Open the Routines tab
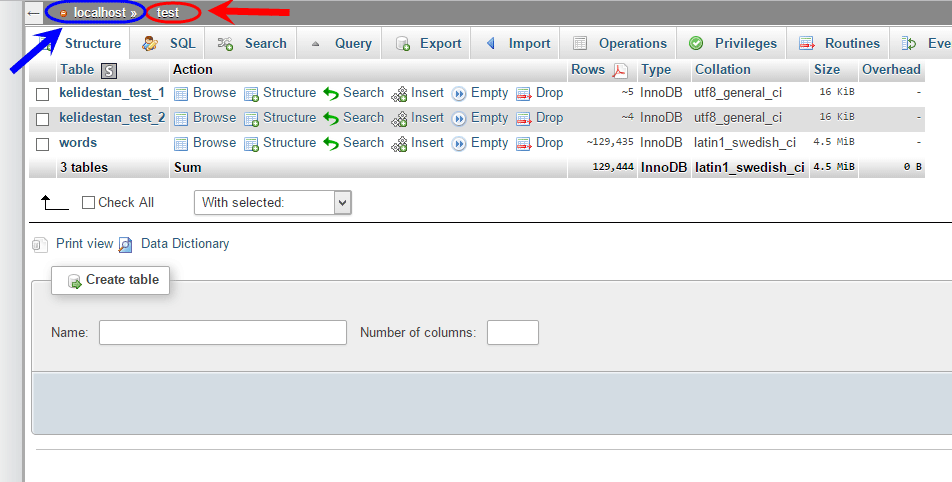952x482 pixels. point(838,44)
